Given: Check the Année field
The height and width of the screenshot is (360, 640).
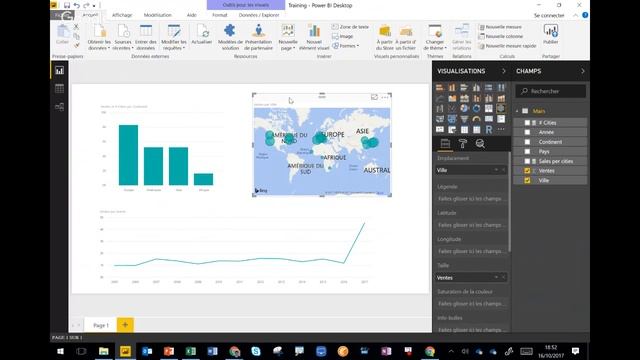Looking at the screenshot, I should pos(527,132).
